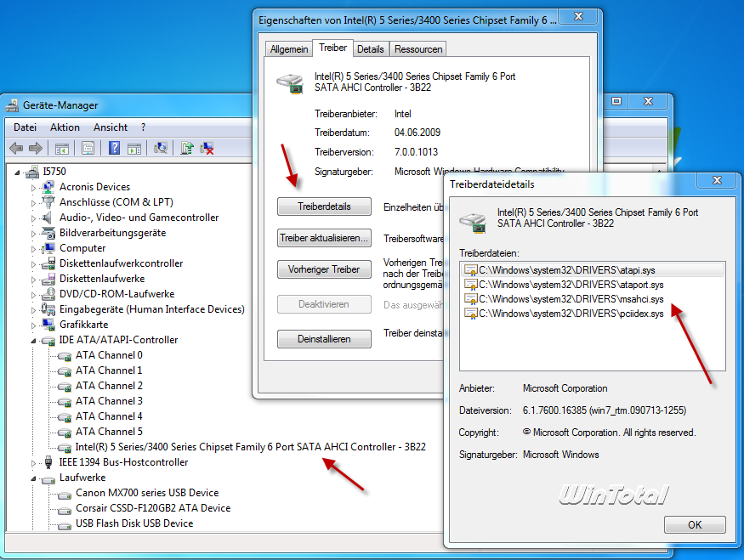Click OK in Treiberdateidetails dialog
Viewport: 744px width, 560px height.
tap(695, 524)
